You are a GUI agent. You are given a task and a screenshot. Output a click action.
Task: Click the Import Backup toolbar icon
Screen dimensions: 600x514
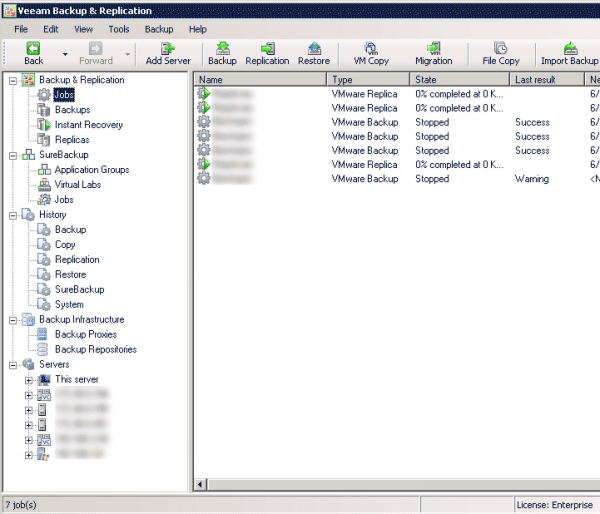(x=570, y=49)
